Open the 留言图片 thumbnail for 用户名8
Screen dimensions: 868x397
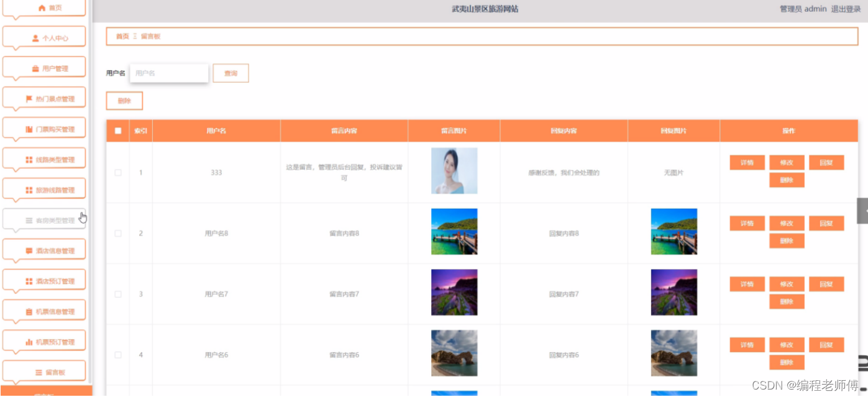click(454, 232)
